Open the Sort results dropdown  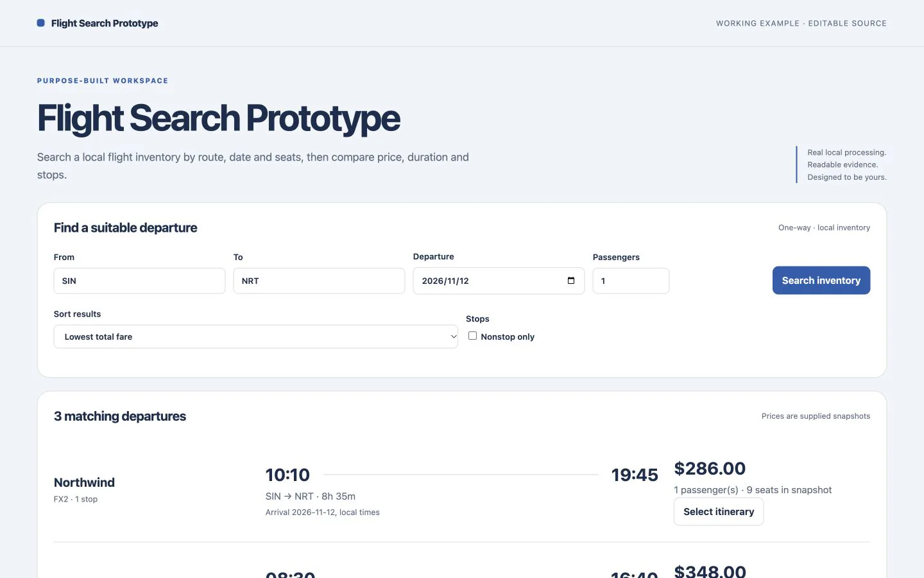point(256,337)
